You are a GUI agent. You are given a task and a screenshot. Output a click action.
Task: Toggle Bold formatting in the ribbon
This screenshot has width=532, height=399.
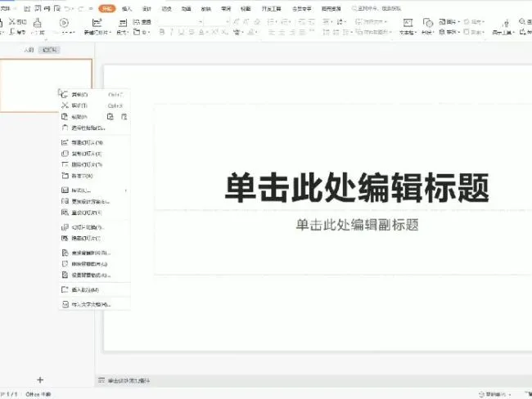pyautogui.click(x=162, y=32)
